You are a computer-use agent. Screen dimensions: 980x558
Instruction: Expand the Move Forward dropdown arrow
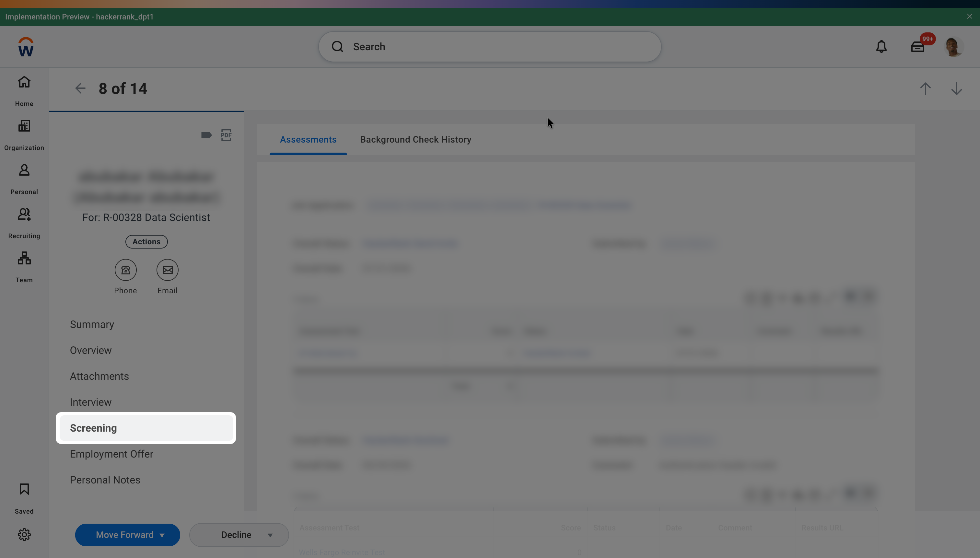[162, 535]
